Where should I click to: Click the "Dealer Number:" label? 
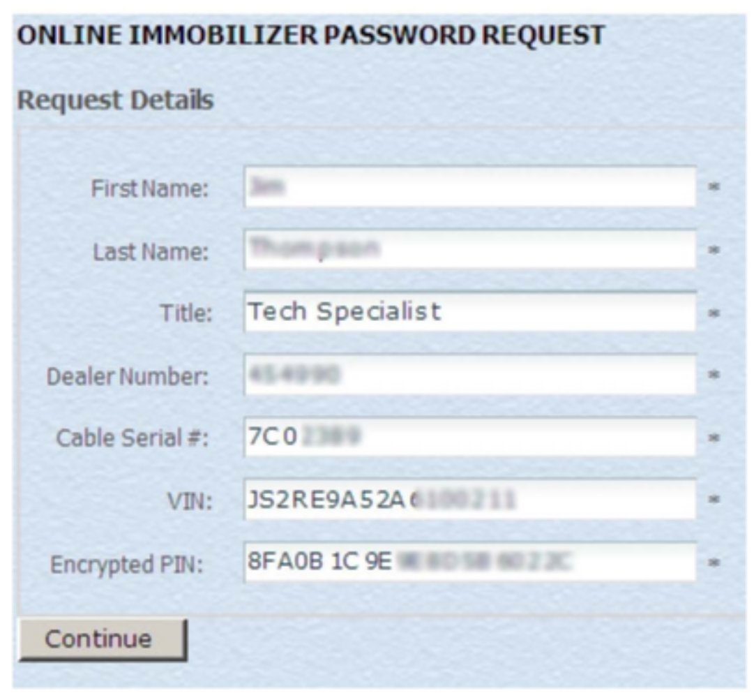(128, 377)
